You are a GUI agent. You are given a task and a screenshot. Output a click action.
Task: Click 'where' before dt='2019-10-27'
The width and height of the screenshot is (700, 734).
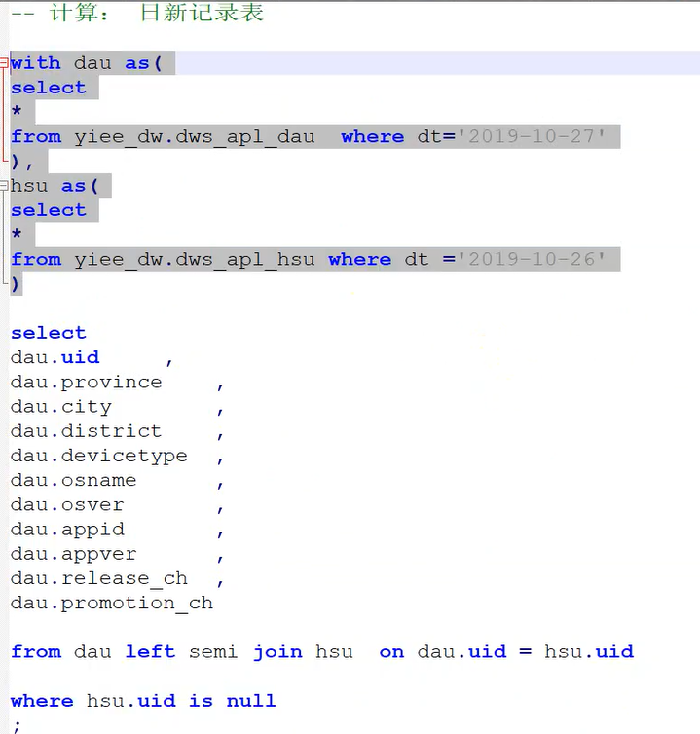[x=372, y=137]
